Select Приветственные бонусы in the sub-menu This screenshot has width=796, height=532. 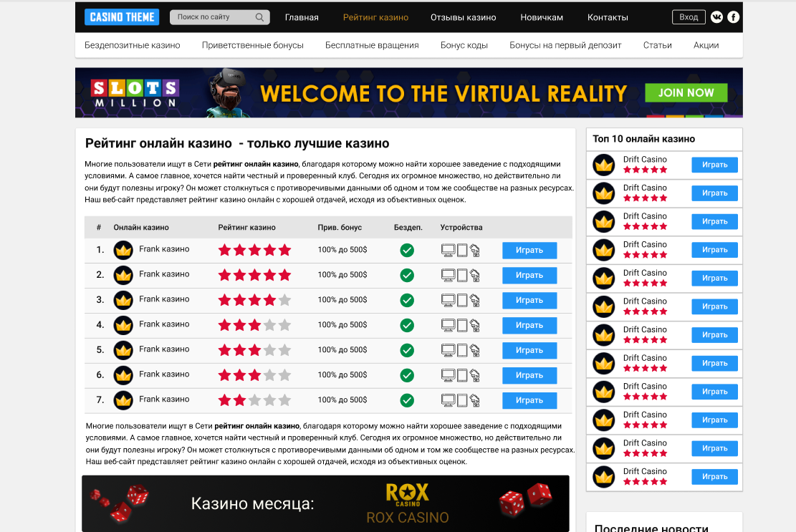point(253,45)
